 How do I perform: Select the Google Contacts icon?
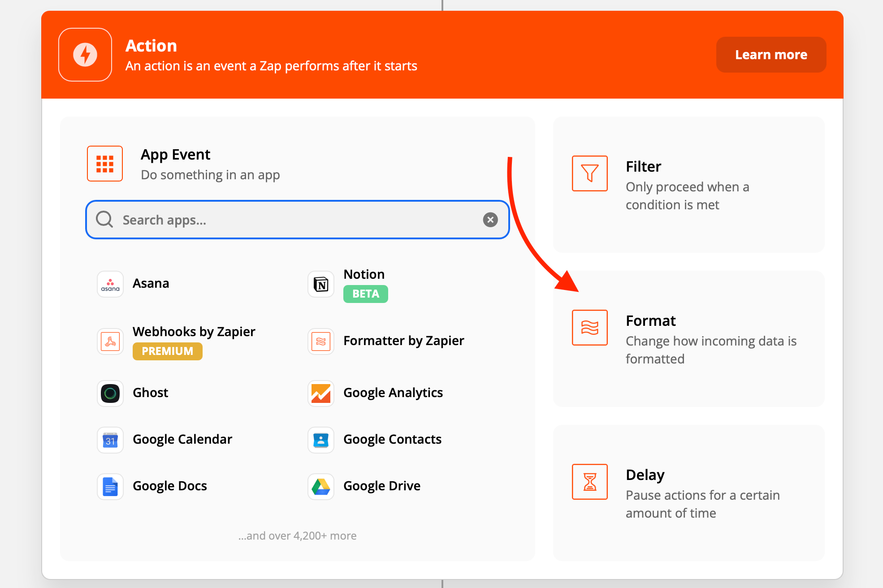321,440
